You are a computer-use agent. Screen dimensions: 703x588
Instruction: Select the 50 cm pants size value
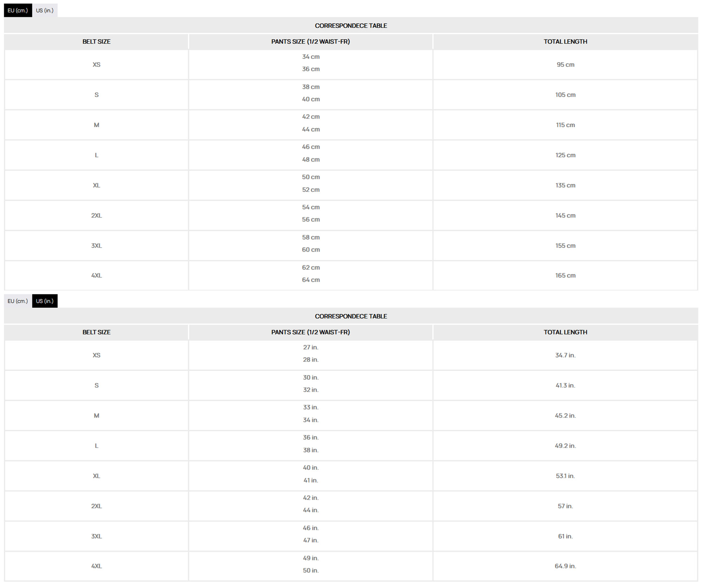pyautogui.click(x=311, y=177)
